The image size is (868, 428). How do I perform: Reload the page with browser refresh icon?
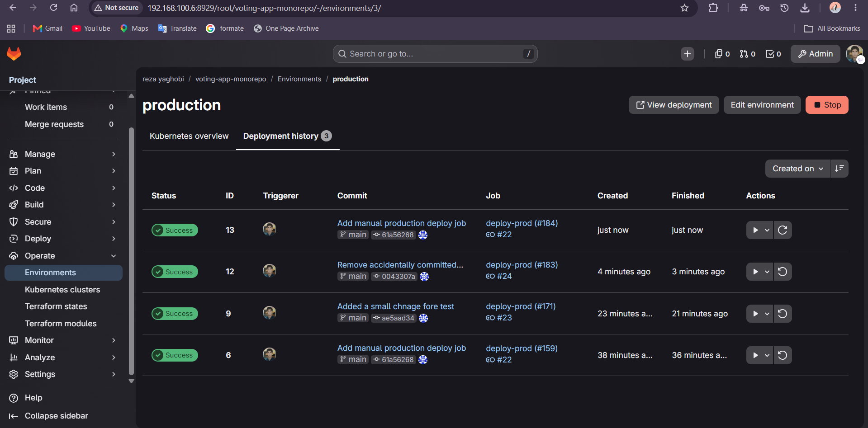[53, 8]
